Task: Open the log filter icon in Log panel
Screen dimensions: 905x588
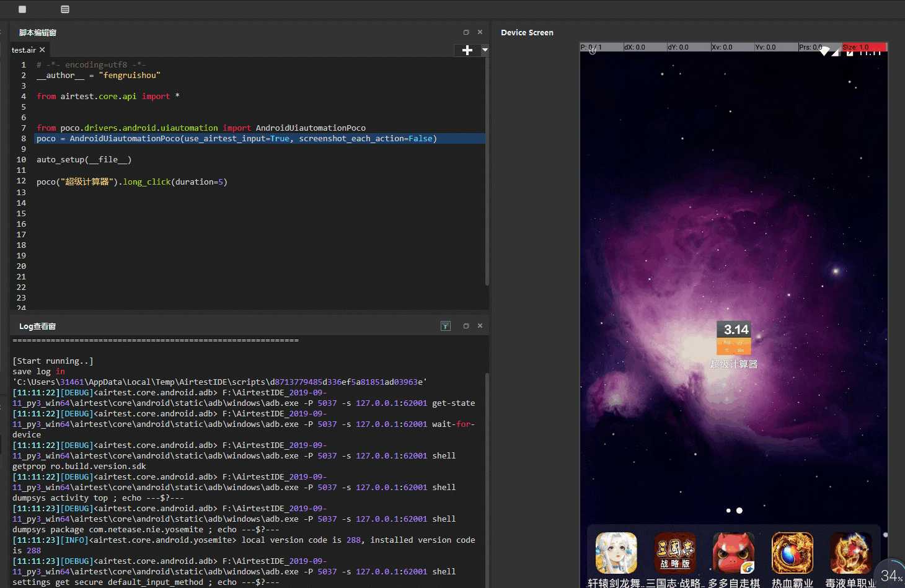Action: pos(446,326)
